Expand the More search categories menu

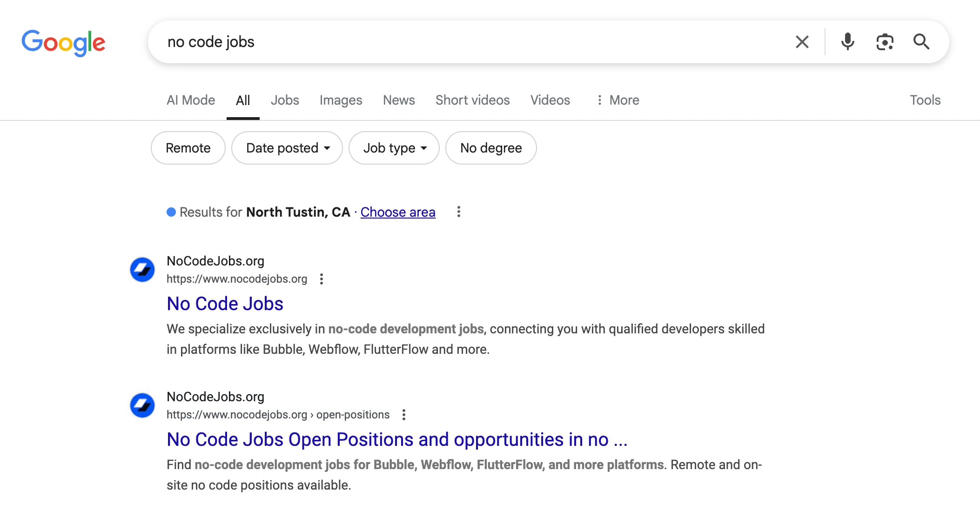pos(618,100)
